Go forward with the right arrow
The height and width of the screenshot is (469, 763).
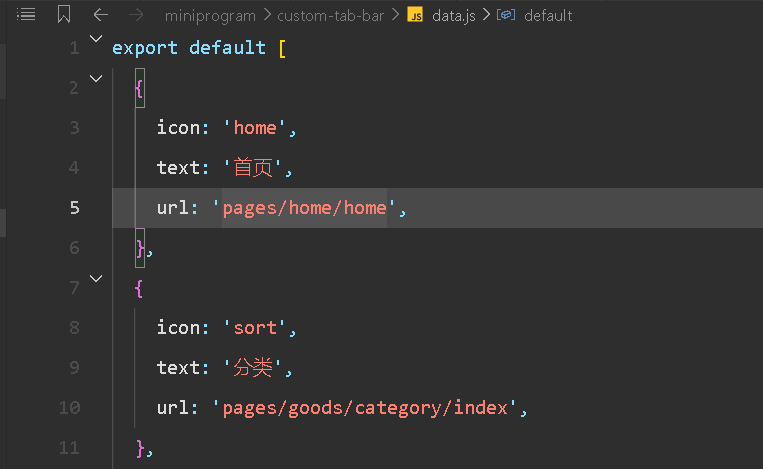click(136, 15)
